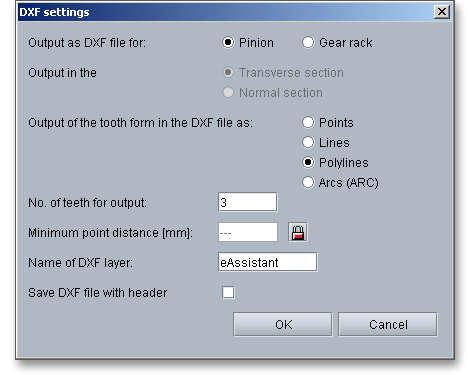Select the Pinion radio button
470x375 pixels.
[228, 43]
